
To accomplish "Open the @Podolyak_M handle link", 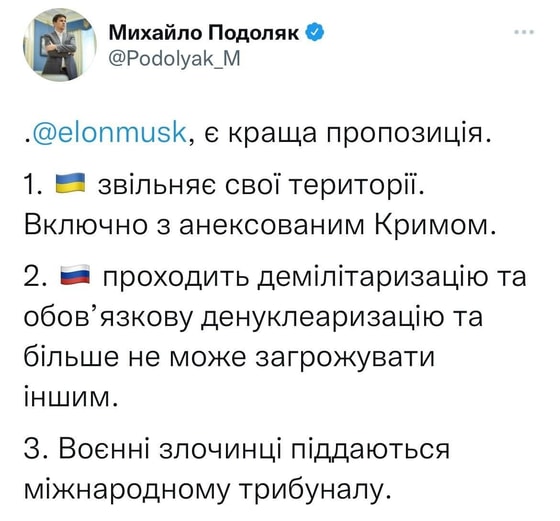I will pyautogui.click(x=174, y=59).
